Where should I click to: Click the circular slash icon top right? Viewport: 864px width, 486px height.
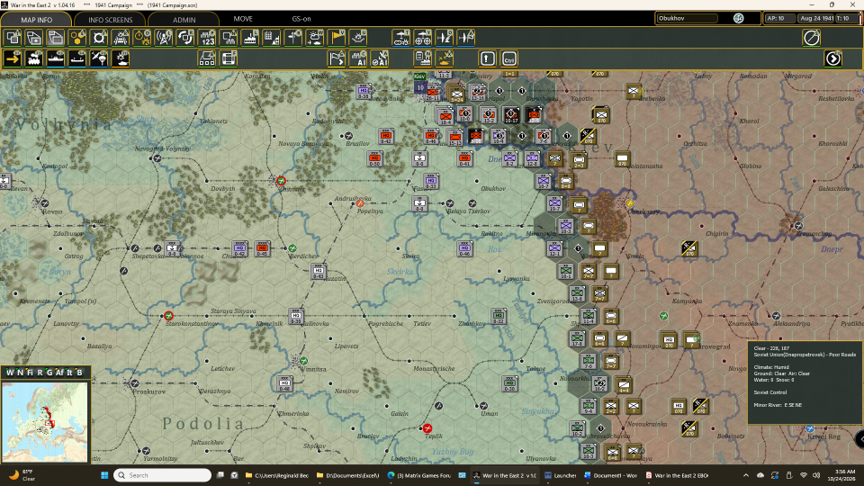click(812, 37)
